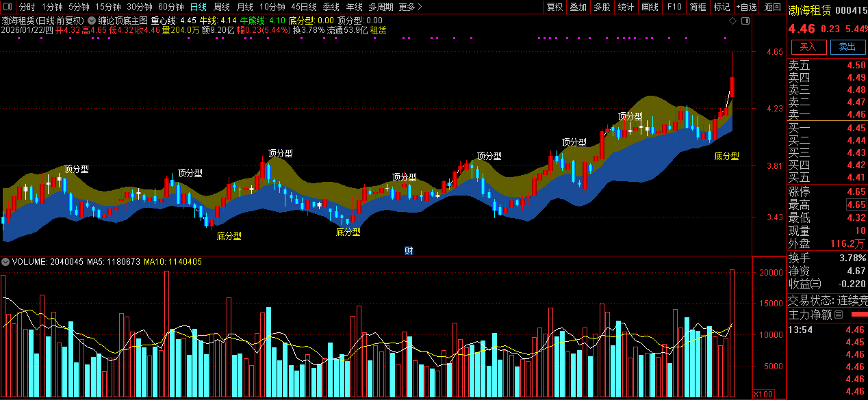Click the diamond icon above the chart
The image size is (868, 400).
(x=733, y=21)
